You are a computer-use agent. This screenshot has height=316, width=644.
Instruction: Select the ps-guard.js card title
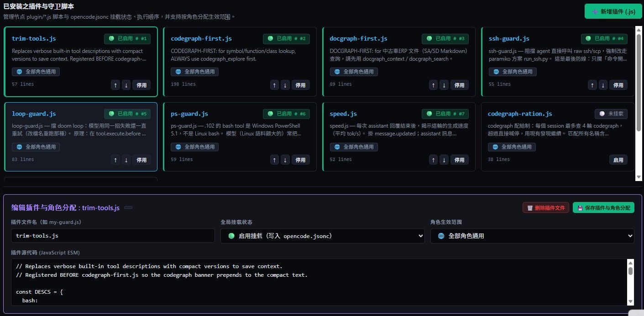pyautogui.click(x=189, y=114)
